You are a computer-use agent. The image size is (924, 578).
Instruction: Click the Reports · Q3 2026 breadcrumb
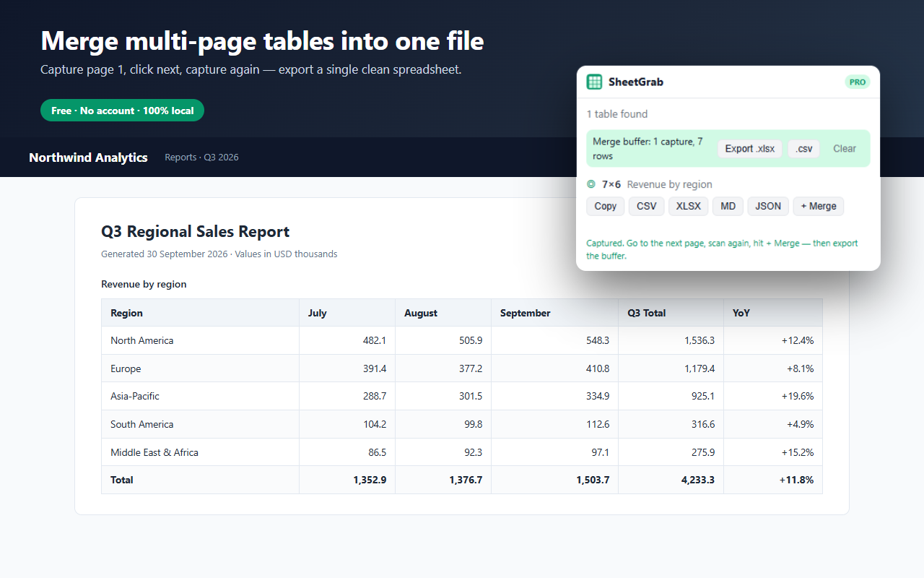pos(201,158)
